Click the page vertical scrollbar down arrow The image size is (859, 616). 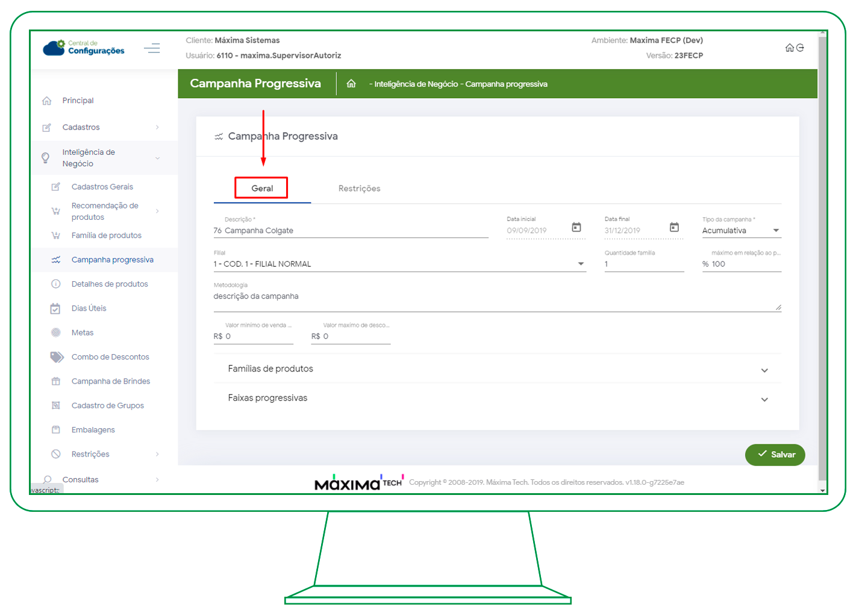(x=823, y=491)
